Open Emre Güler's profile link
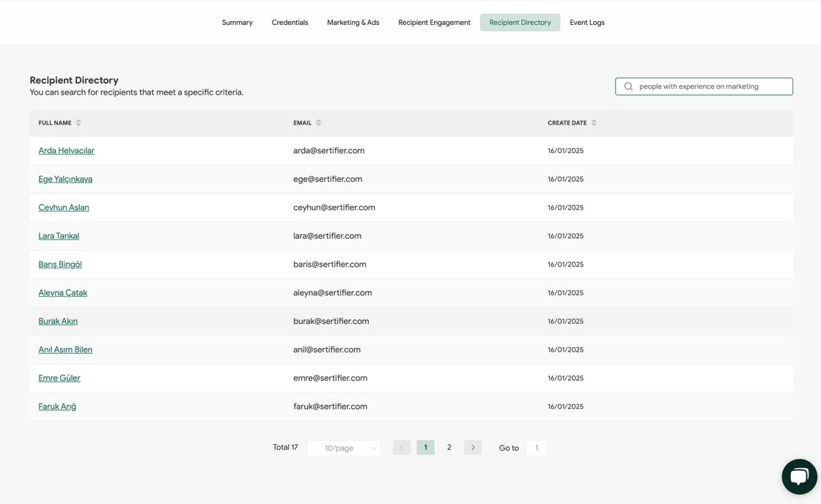The width and height of the screenshot is (821, 504). click(59, 378)
